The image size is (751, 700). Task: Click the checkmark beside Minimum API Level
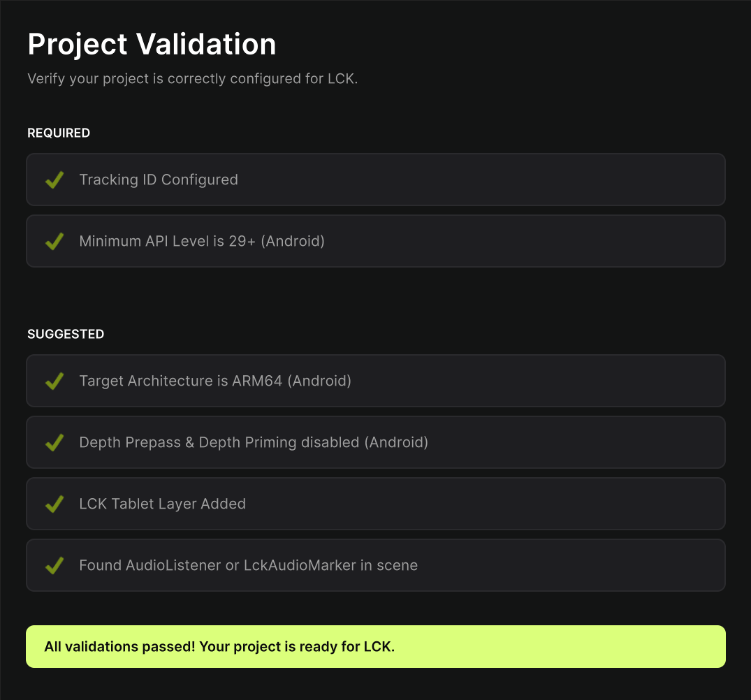(54, 242)
